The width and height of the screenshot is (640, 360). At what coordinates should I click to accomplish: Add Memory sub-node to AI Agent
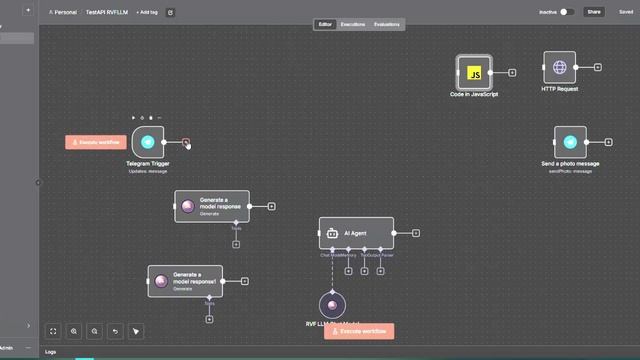348,271
